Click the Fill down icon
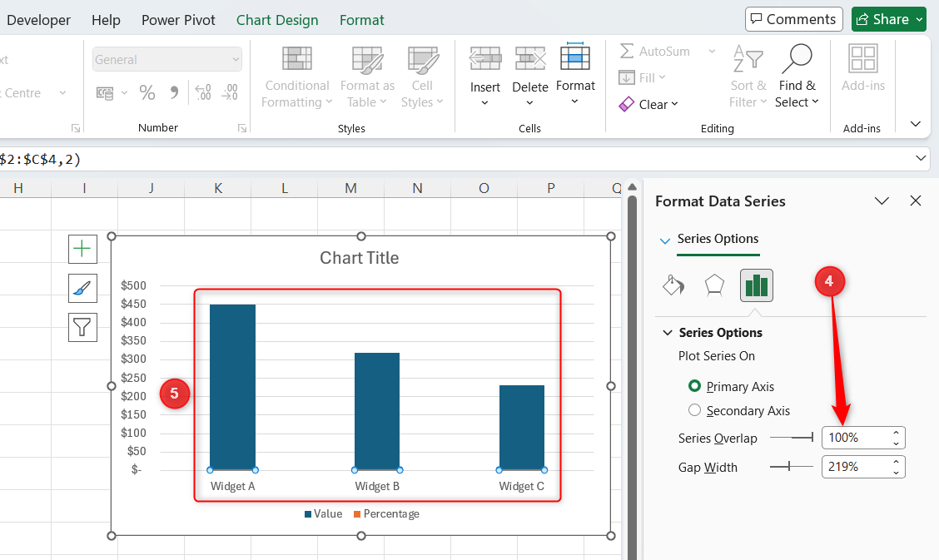This screenshot has height=560, width=939. tap(626, 77)
